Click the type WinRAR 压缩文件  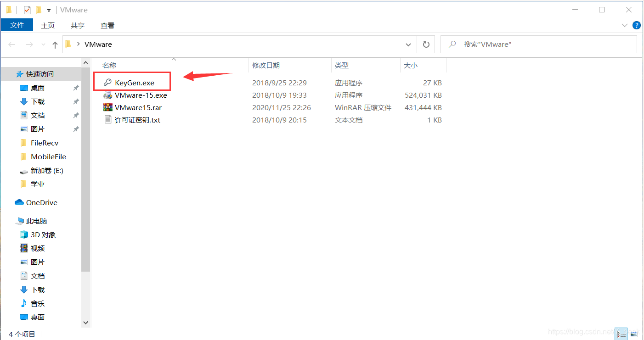(x=363, y=108)
